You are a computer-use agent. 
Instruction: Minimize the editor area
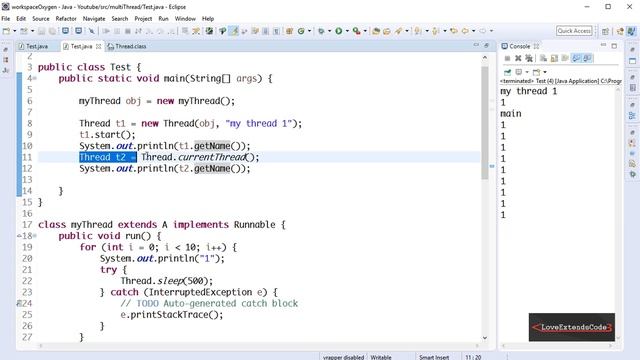coord(476,45)
